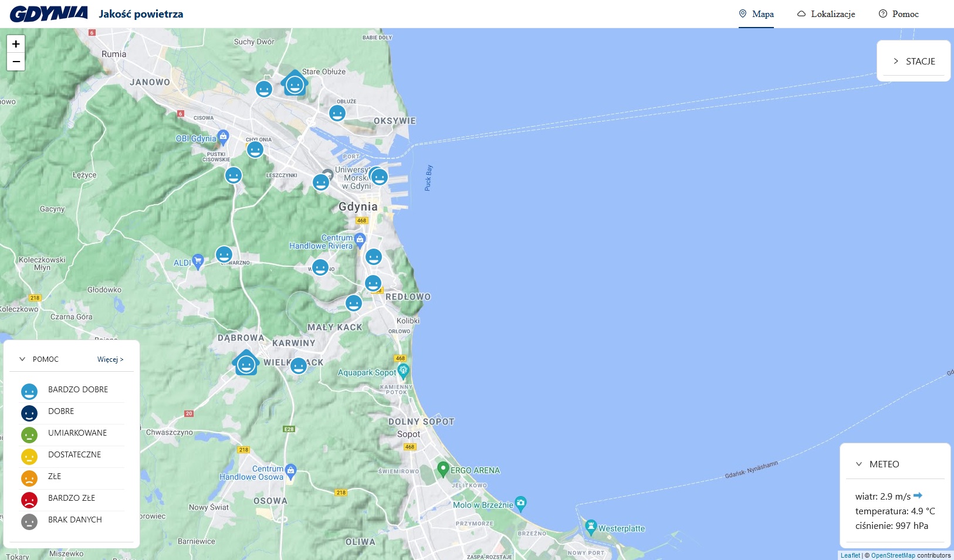Click the house-shaped station marker near Stare Obłuże
The width and height of the screenshot is (954, 560).
pyautogui.click(x=295, y=84)
